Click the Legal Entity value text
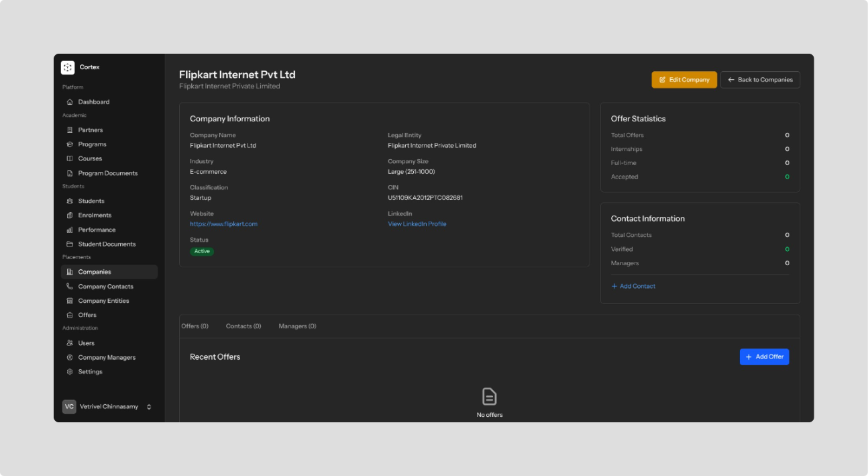The image size is (868, 476). [432, 146]
